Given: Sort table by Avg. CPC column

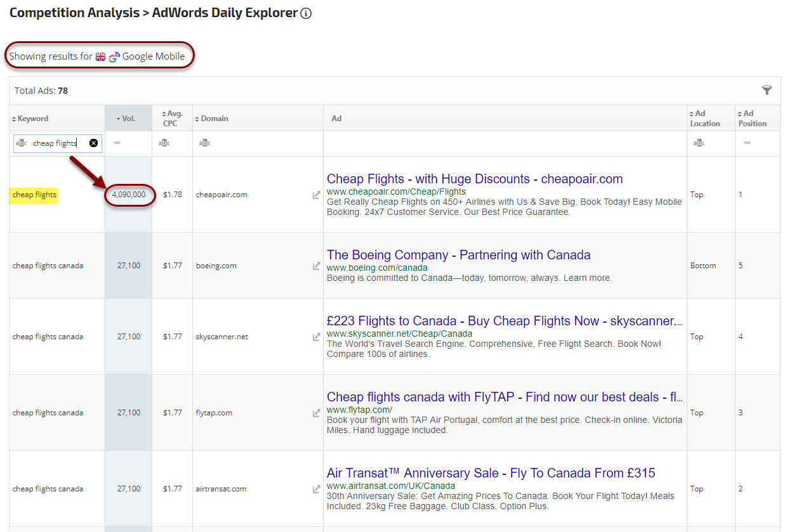Looking at the screenshot, I should click(x=172, y=119).
